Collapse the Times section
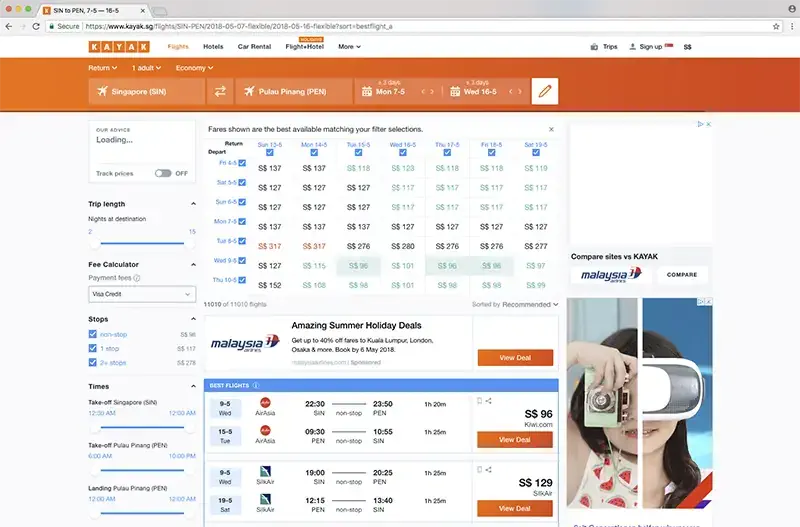This screenshot has height=527, width=800. [193, 387]
